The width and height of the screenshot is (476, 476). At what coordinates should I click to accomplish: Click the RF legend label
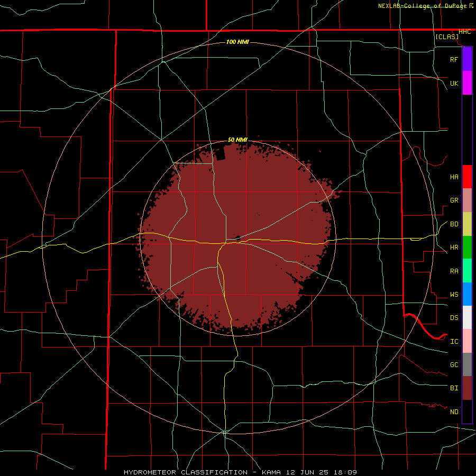[x=454, y=60]
